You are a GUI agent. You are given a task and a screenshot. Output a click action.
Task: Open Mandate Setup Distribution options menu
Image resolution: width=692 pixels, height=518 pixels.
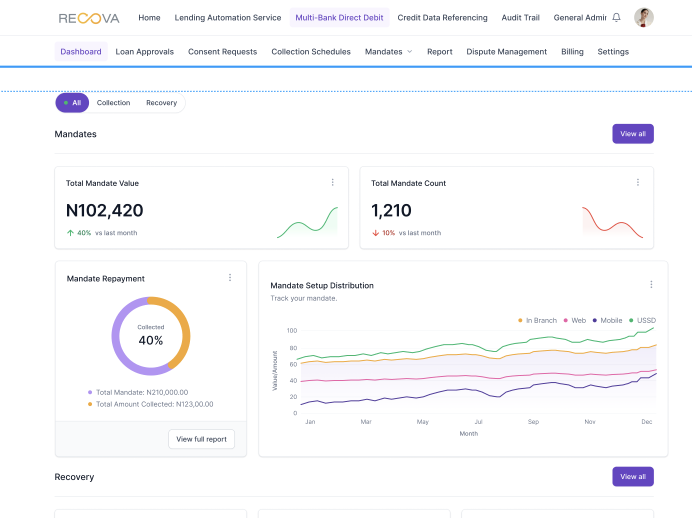click(651, 285)
